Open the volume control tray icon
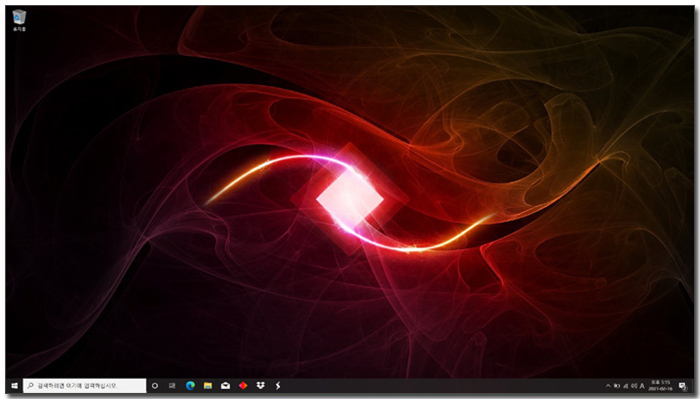700x399 pixels. pyautogui.click(x=634, y=386)
